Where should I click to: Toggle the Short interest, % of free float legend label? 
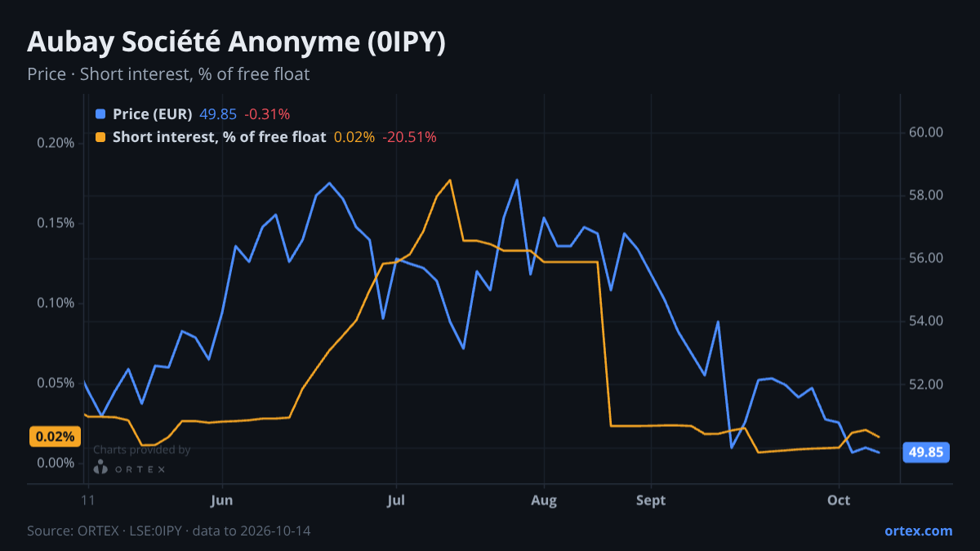tap(219, 137)
